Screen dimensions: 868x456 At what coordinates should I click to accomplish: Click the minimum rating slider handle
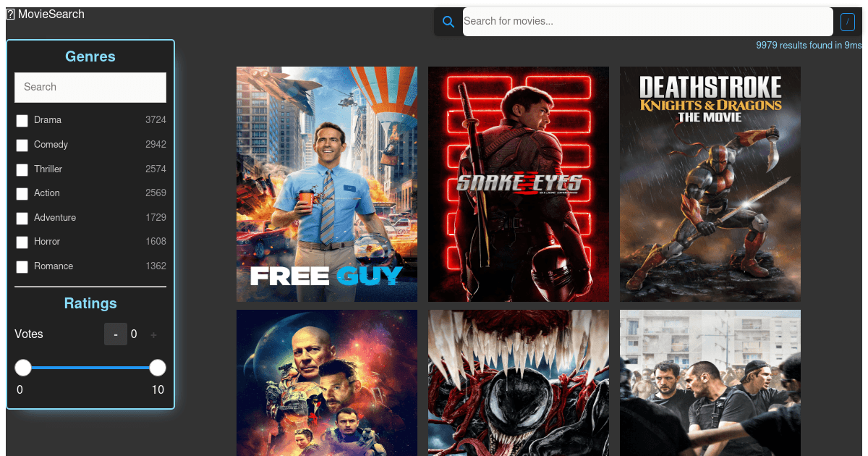23,368
